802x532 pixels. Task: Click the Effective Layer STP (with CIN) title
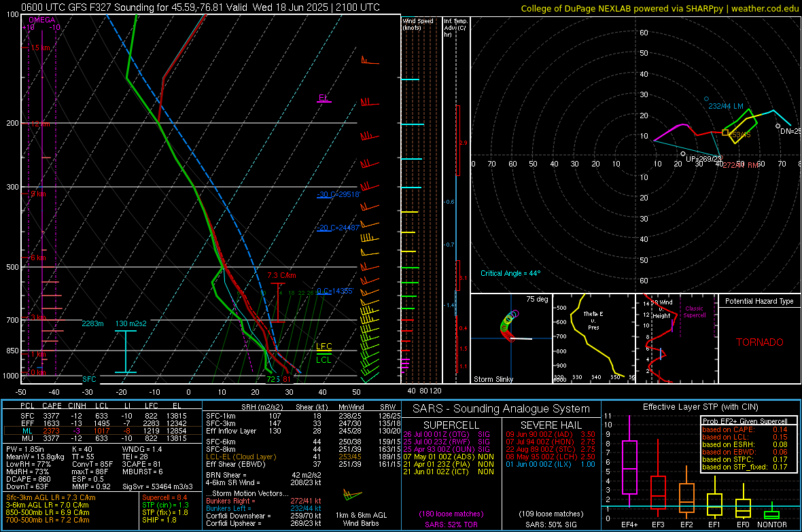(x=700, y=407)
